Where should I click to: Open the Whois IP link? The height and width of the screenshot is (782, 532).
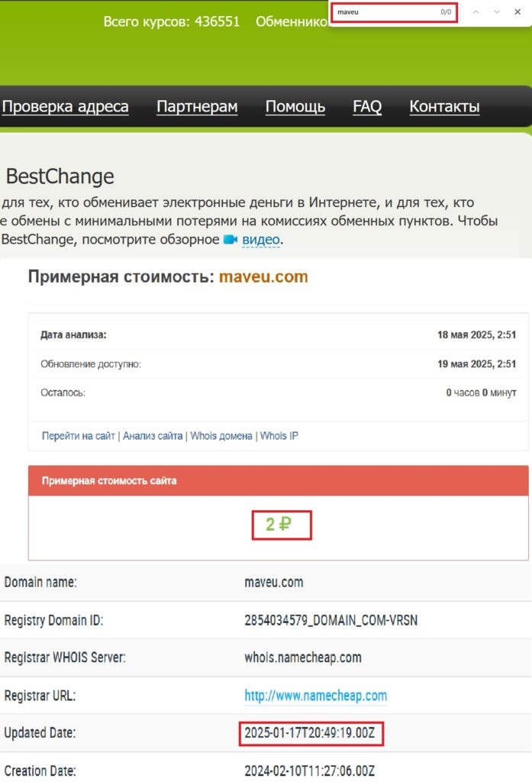coord(279,436)
